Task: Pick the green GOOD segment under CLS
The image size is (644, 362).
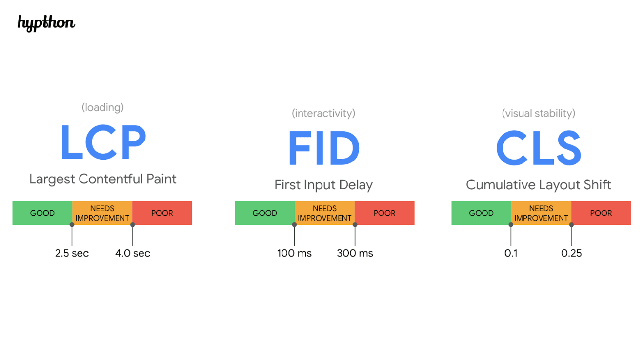Action: tap(482, 213)
